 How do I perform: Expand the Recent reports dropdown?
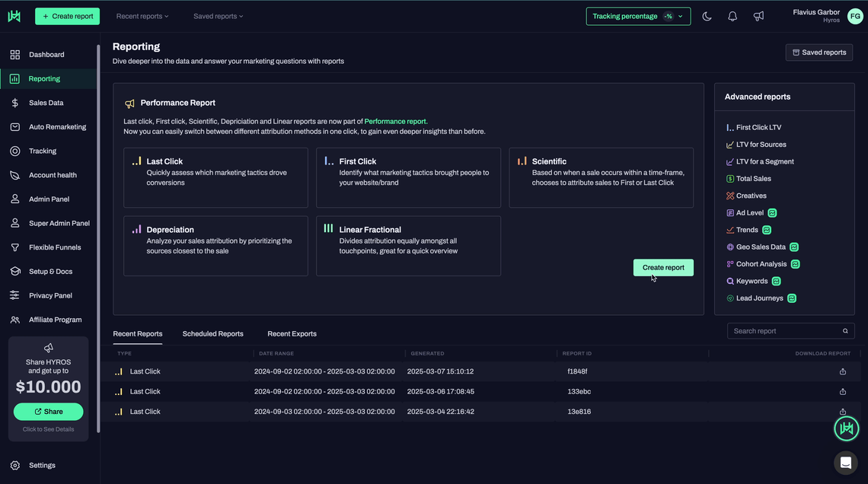[142, 16]
